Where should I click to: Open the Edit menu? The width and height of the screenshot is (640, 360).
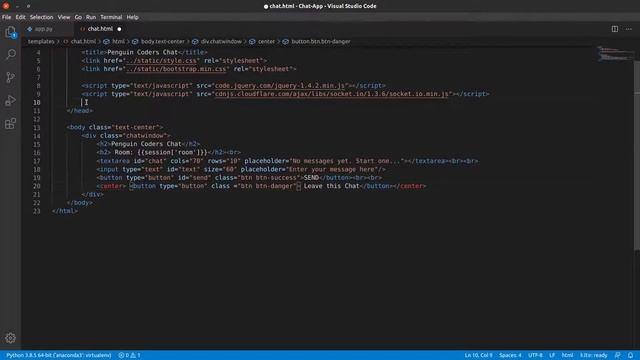coord(20,17)
